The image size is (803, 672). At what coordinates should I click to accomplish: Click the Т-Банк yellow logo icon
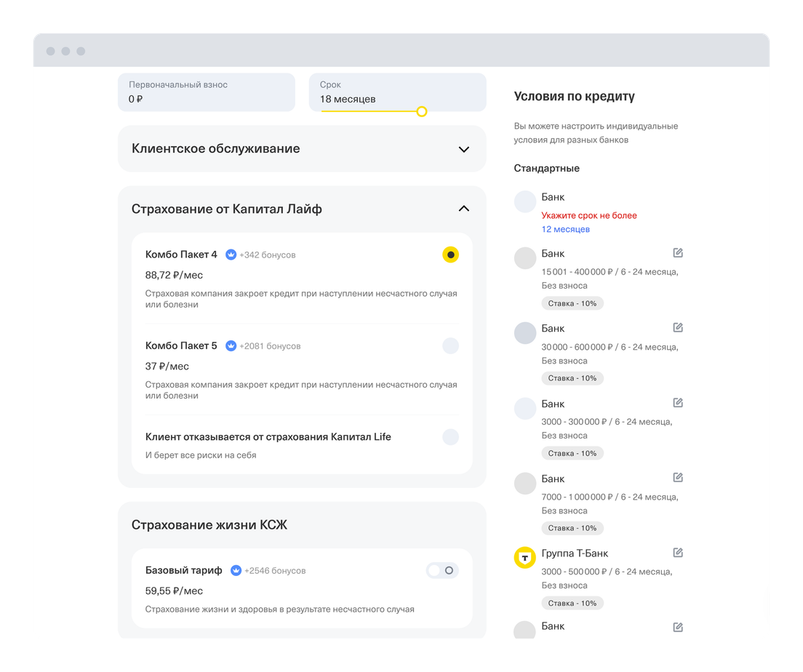pos(525,558)
